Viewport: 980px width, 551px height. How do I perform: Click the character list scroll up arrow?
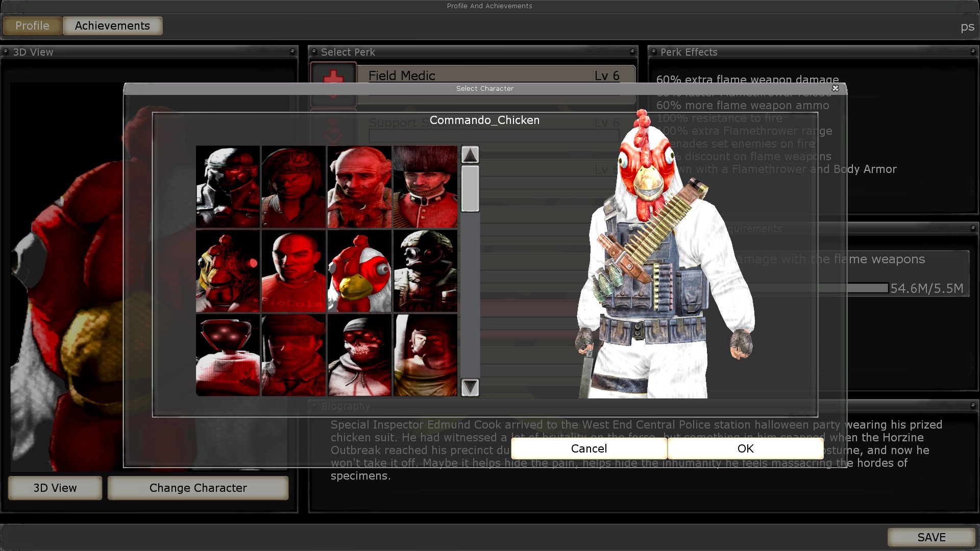point(470,155)
